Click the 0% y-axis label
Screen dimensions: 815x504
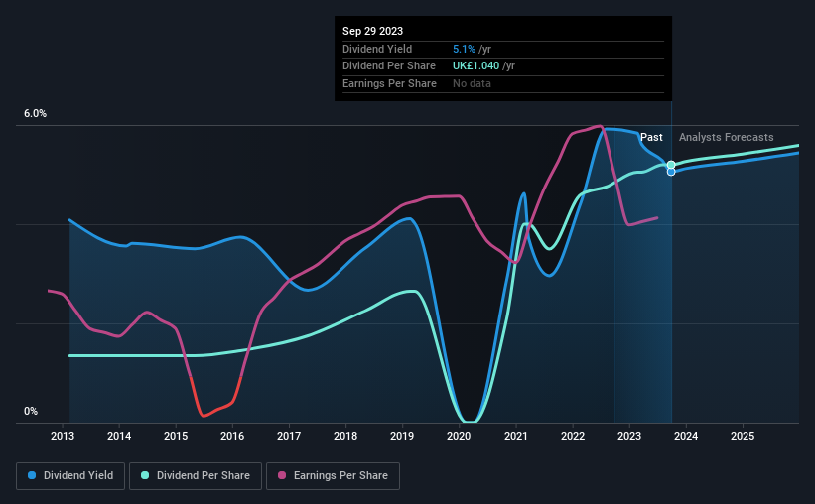tap(31, 411)
